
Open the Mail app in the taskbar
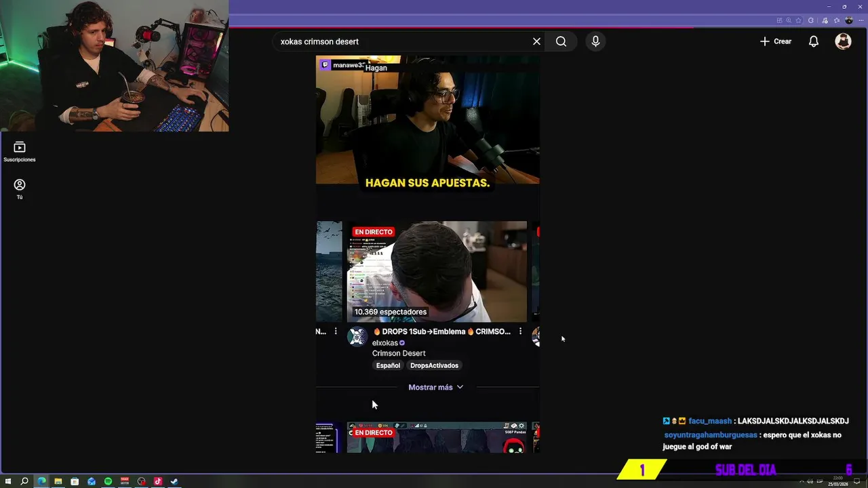tap(91, 481)
